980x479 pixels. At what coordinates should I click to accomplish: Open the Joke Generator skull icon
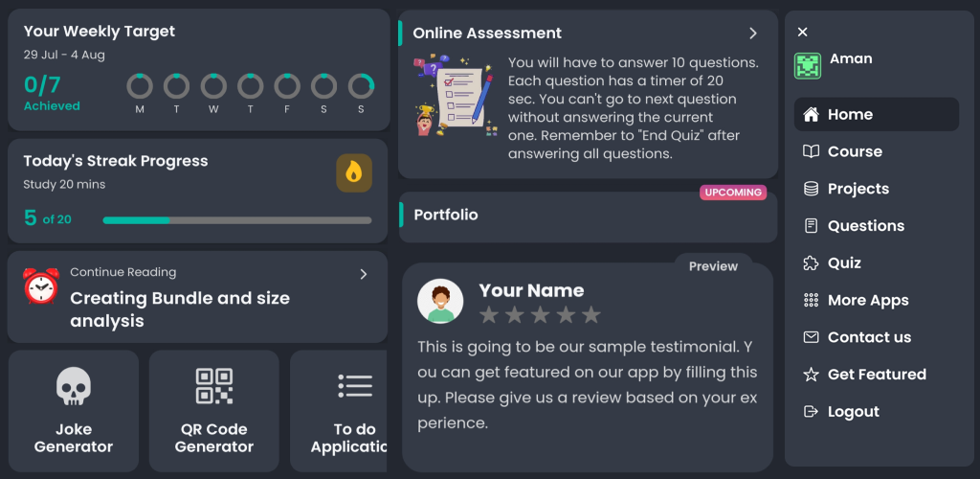(74, 386)
